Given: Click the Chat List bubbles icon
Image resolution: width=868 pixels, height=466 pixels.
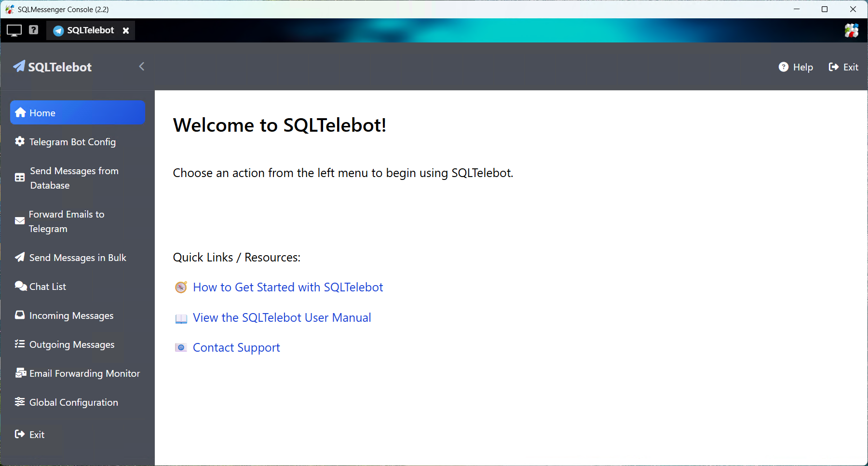Looking at the screenshot, I should point(20,286).
